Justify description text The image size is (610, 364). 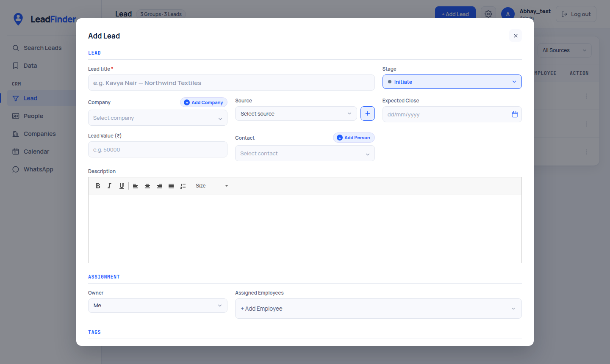click(x=171, y=186)
